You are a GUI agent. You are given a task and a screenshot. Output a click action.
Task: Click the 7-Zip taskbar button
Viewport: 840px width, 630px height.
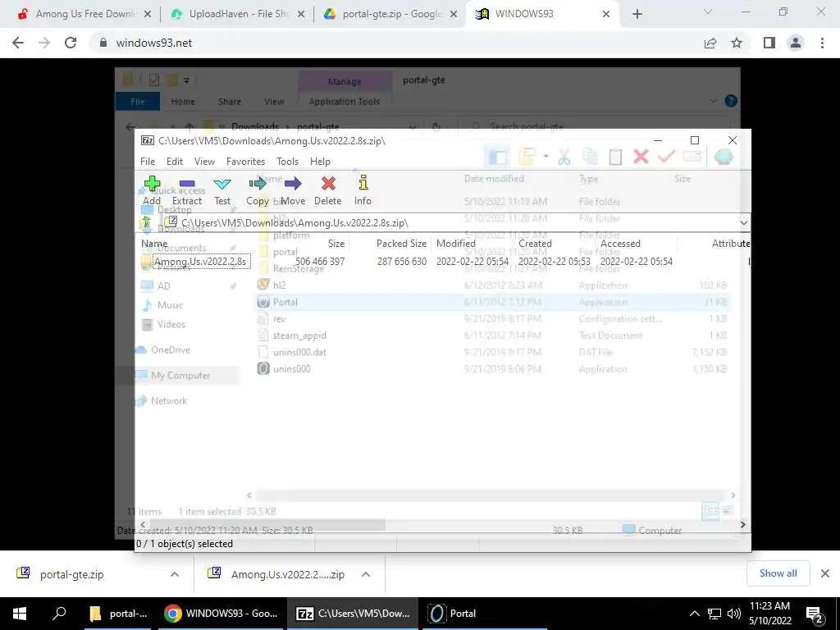point(354,614)
